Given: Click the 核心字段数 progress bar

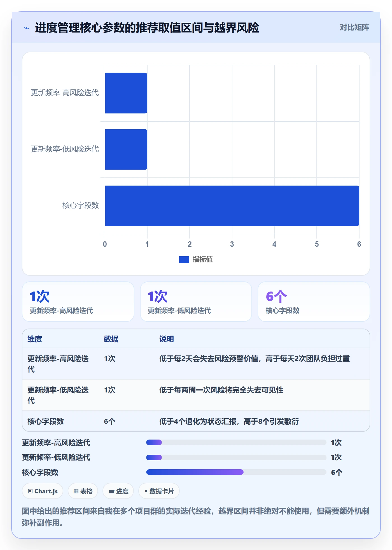Looking at the screenshot, I should click(x=236, y=472).
